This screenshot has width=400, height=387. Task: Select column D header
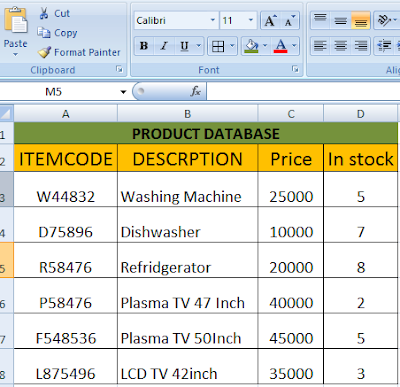pos(361,114)
